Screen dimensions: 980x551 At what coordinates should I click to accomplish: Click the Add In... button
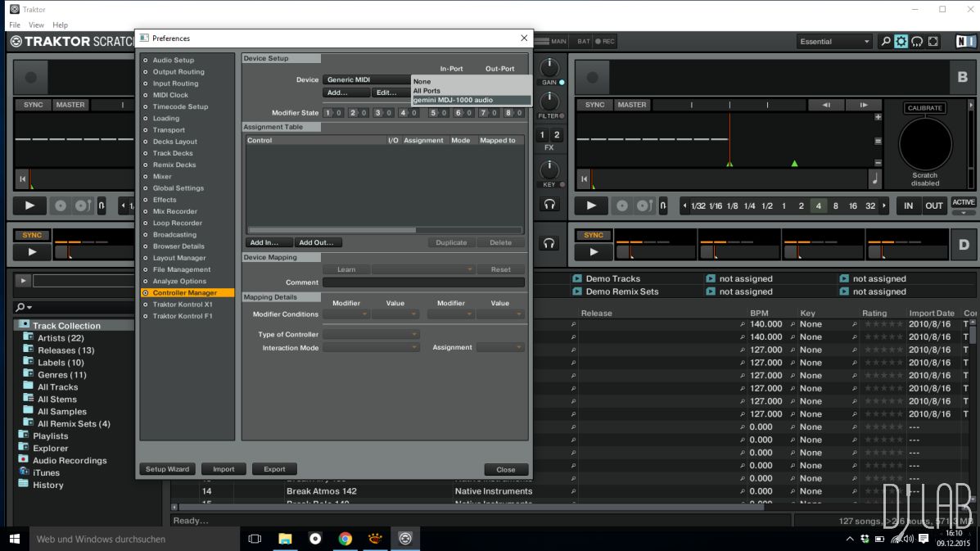269,242
